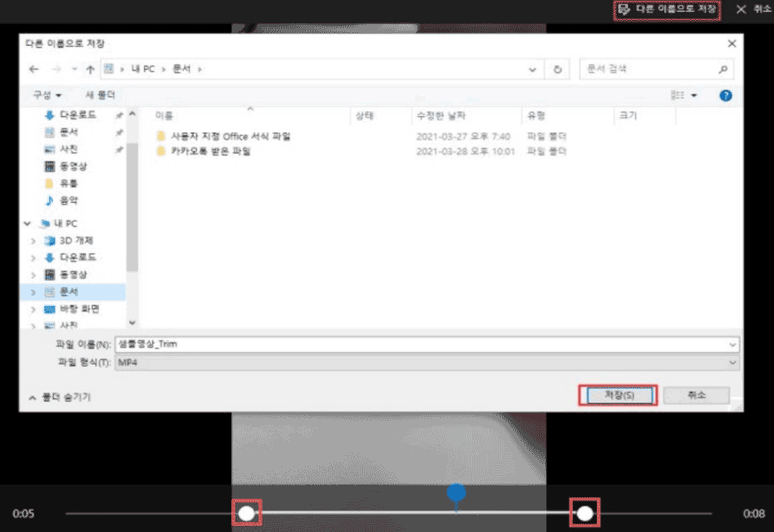Go up one folder level arrow
The height and width of the screenshot is (532, 774).
(x=90, y=69)
